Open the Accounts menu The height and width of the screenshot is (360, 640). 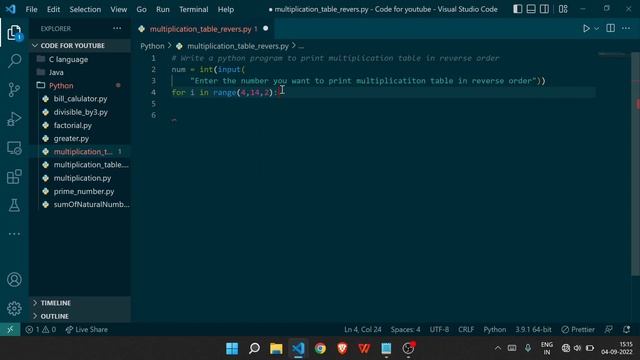click(14, 280)
